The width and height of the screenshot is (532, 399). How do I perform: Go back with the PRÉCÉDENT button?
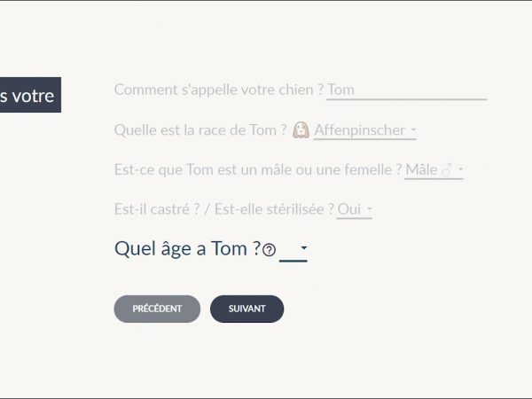click(157, 309)
